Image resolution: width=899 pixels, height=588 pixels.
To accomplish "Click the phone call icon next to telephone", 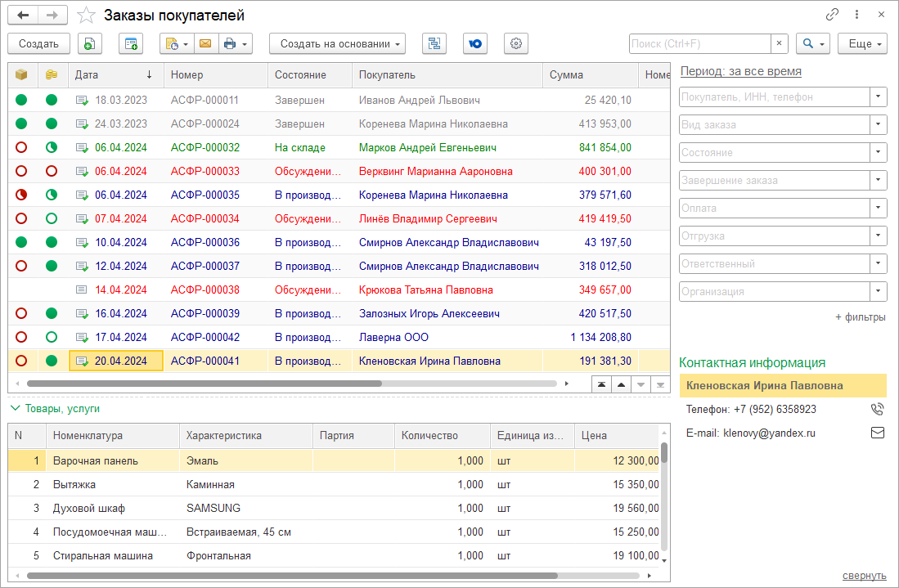I will (877, 410).
